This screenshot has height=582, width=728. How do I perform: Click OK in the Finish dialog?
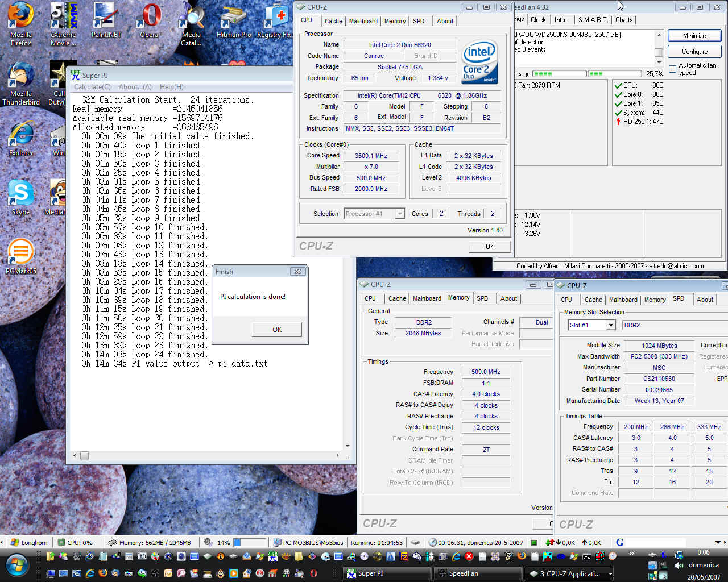point(277,330)
